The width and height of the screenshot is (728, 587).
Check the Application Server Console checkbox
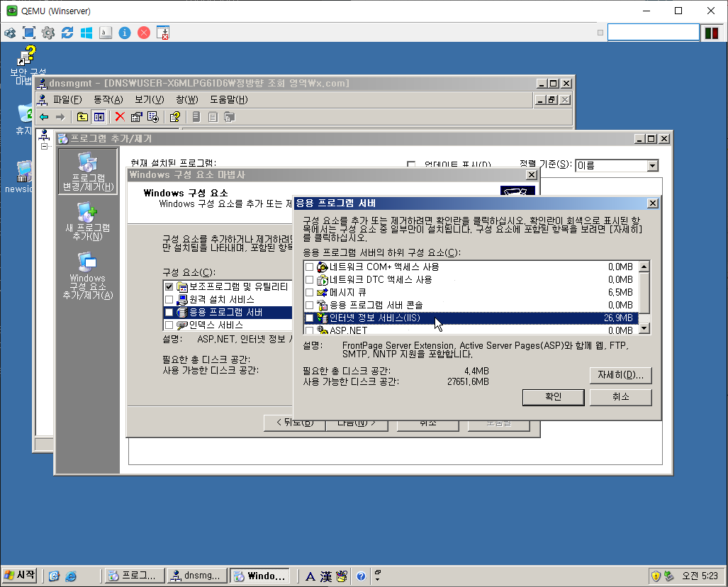[309, 305]
